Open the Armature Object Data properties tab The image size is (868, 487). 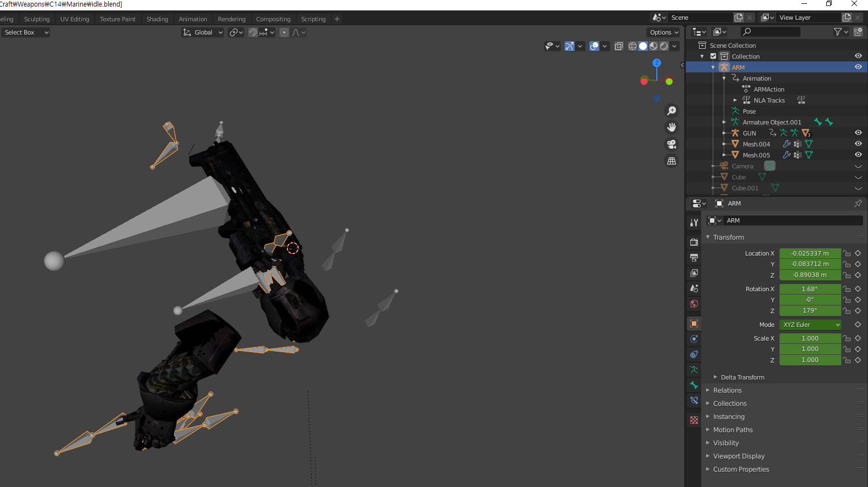[x=694, y=370]
